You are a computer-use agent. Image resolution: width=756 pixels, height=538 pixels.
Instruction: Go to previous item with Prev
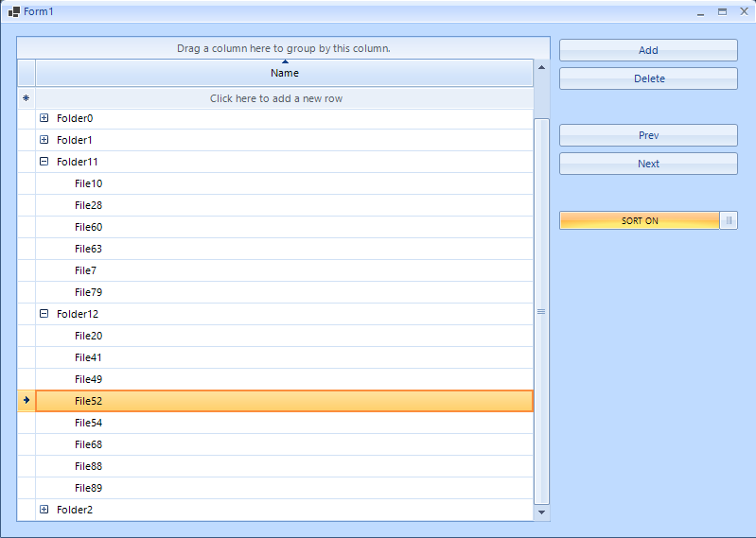648,135
